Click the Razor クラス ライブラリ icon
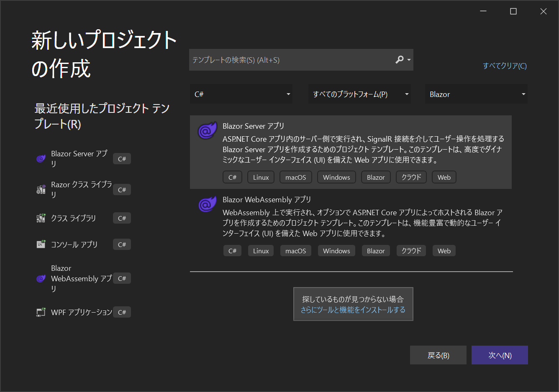 (41, 190)
